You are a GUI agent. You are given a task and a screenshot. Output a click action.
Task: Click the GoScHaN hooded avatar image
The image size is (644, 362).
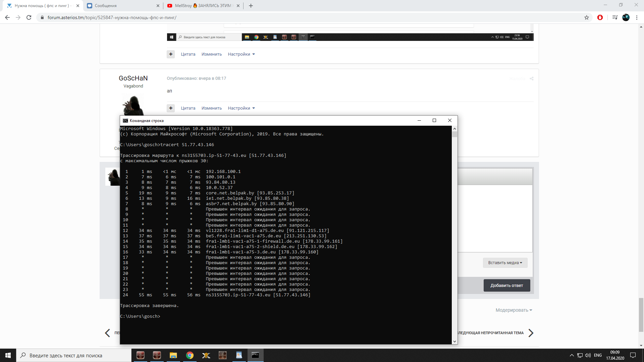pos(133,105)
